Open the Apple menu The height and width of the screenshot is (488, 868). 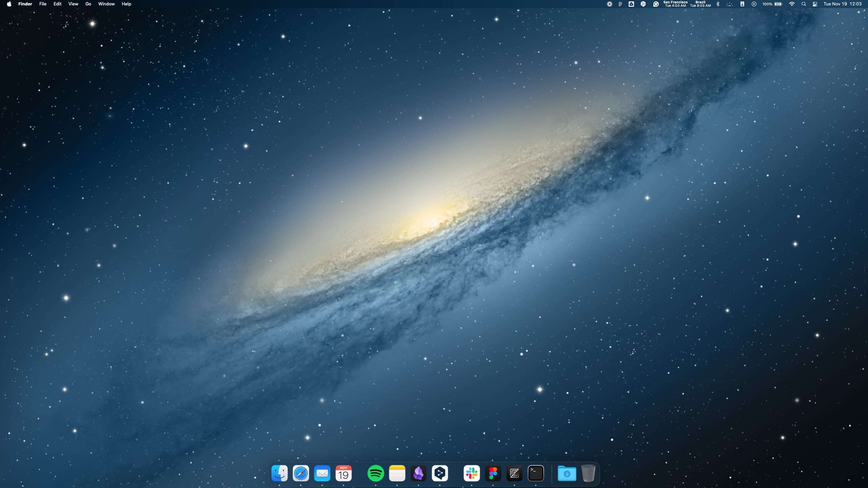tap(9, 4)
